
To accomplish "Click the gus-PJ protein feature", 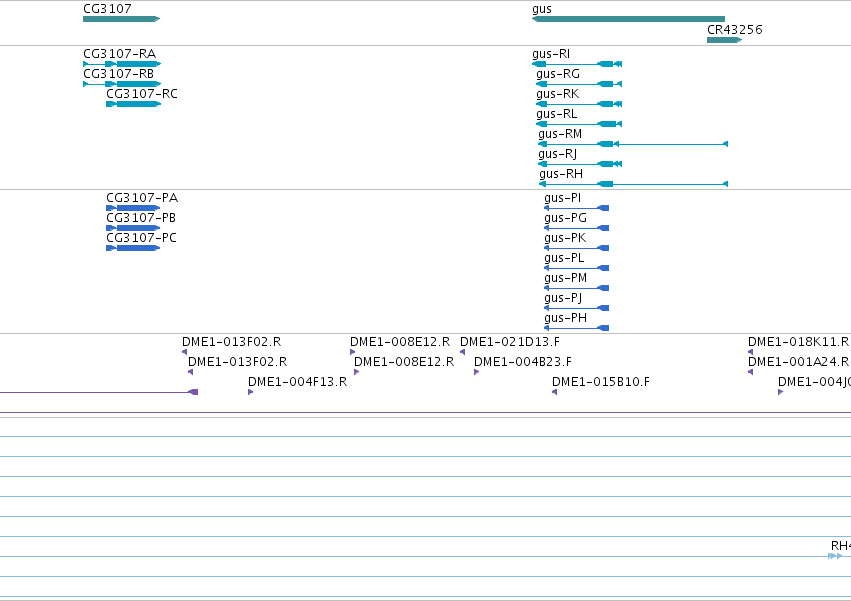I will click(x=576, y=308).
